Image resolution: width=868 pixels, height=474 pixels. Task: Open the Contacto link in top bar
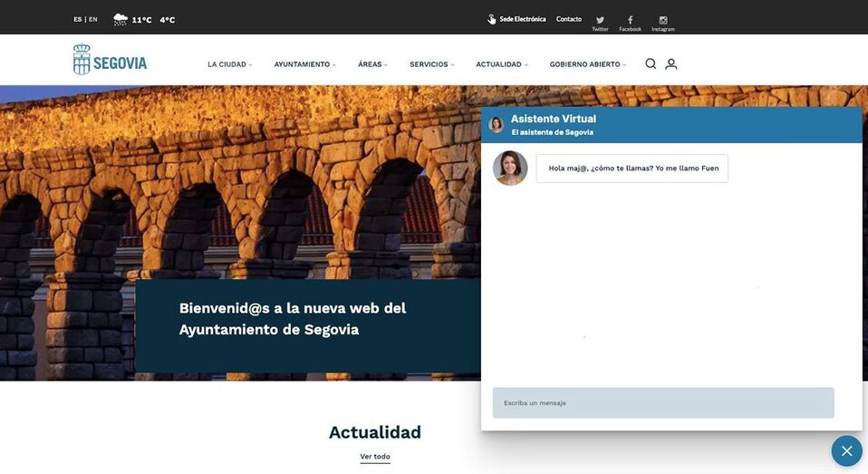[x=569, y=19]
